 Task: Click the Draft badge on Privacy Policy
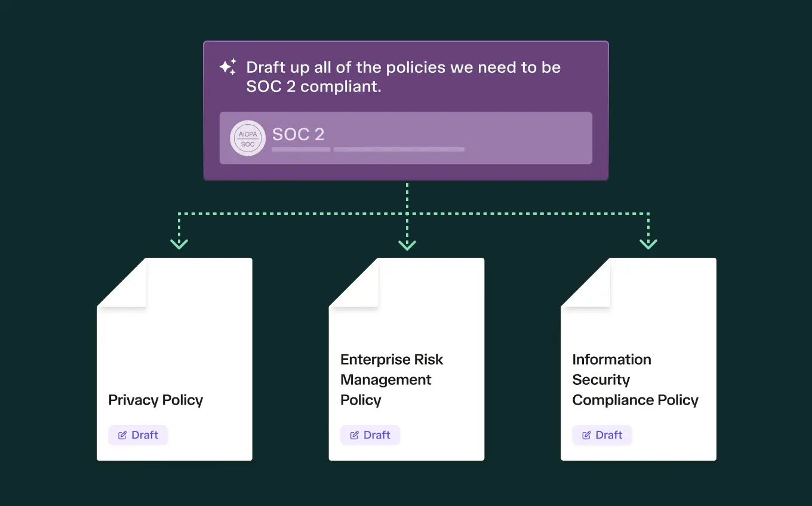point(138,435)
